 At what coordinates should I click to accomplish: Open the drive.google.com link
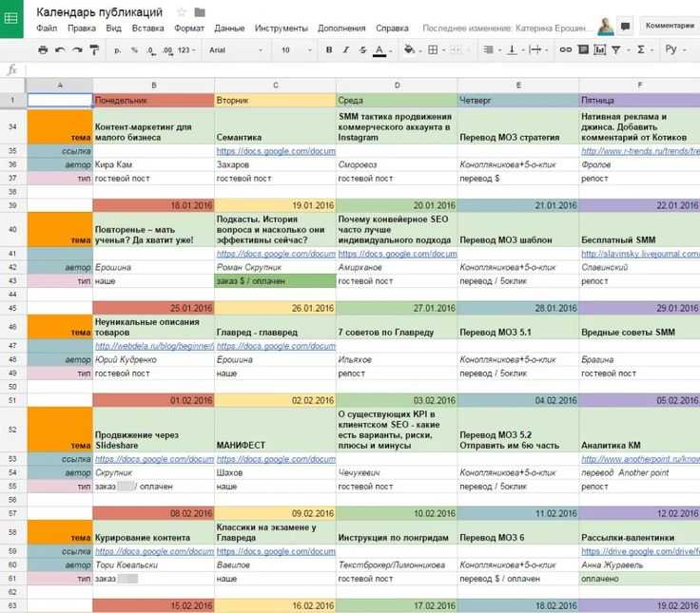click(x=640, y=551)
